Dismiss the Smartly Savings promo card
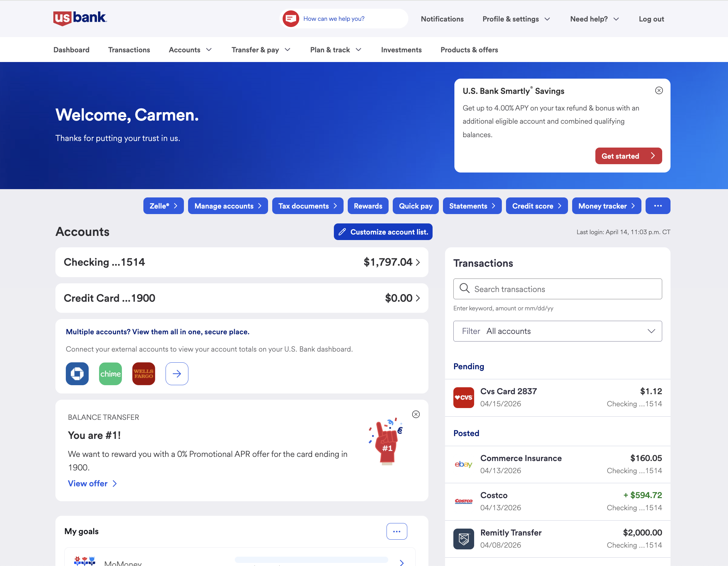 (x=659, y=91)
